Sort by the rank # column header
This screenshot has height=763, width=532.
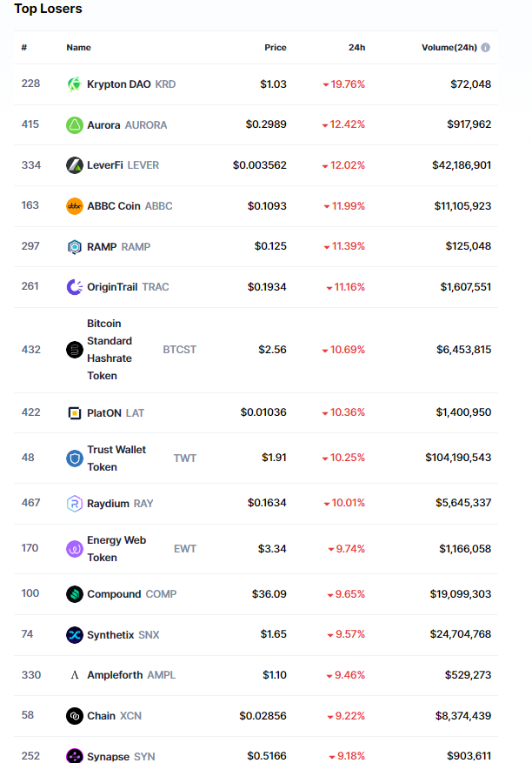coord(24,48)
